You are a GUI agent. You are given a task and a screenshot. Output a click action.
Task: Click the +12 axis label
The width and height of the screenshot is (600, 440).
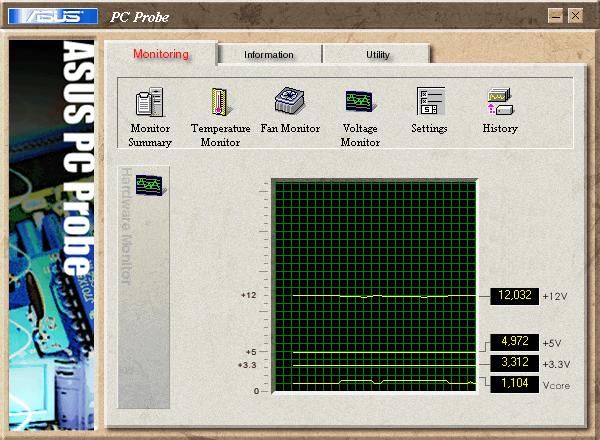point(248,295)
